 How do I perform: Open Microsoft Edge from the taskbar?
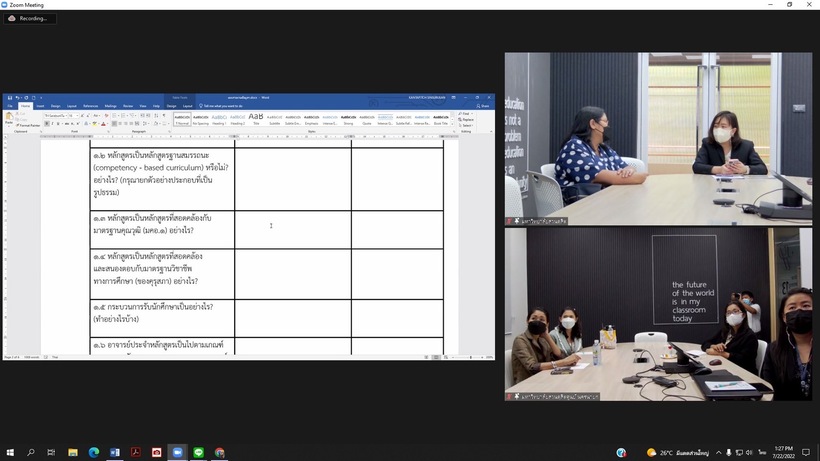click(94, 452)
